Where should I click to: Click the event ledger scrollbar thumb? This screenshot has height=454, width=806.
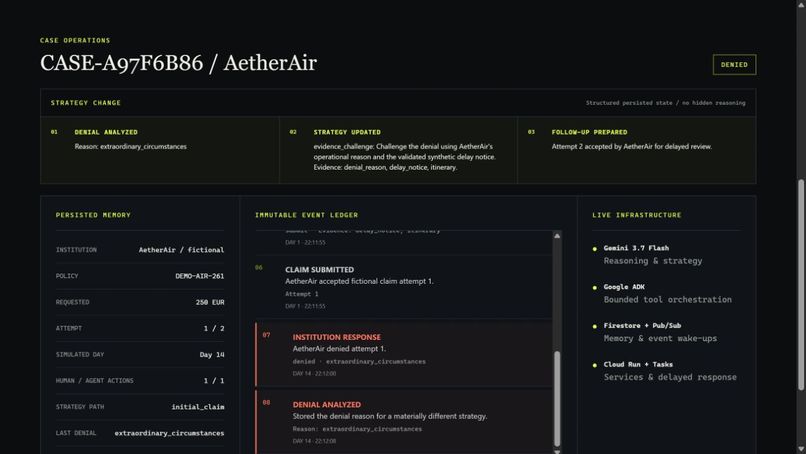coord(557,398)
